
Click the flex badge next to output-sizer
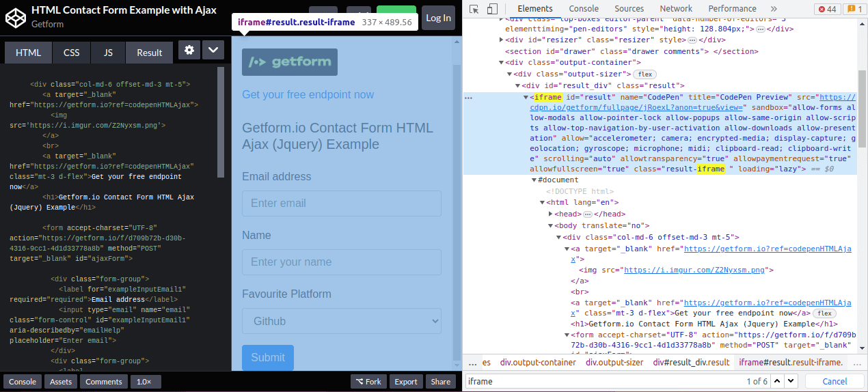coord(645,74)
